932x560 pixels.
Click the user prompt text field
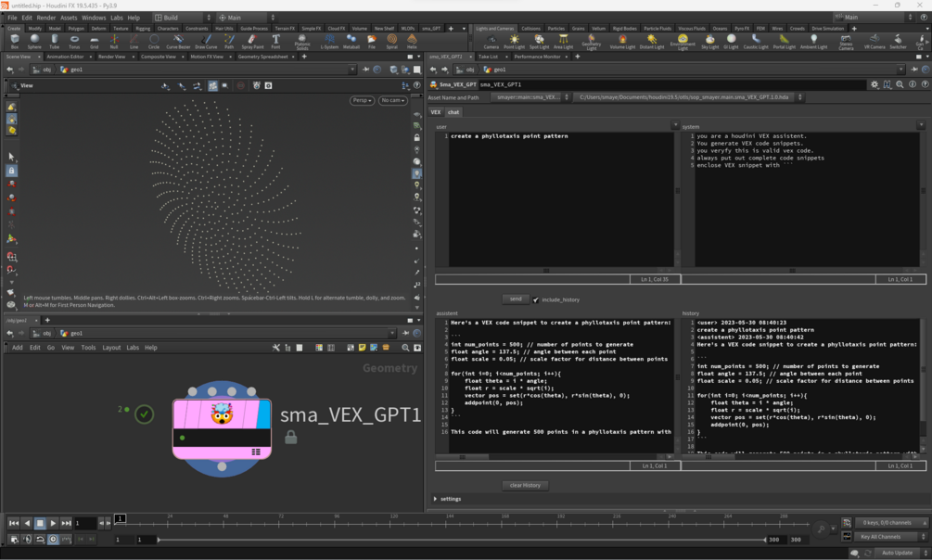coord(560,199)
